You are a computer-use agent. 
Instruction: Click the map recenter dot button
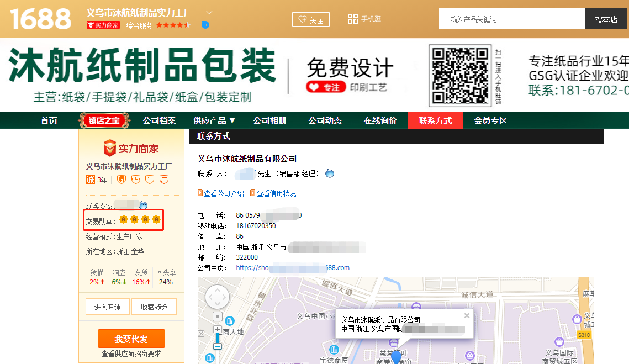tap(218, 316)
